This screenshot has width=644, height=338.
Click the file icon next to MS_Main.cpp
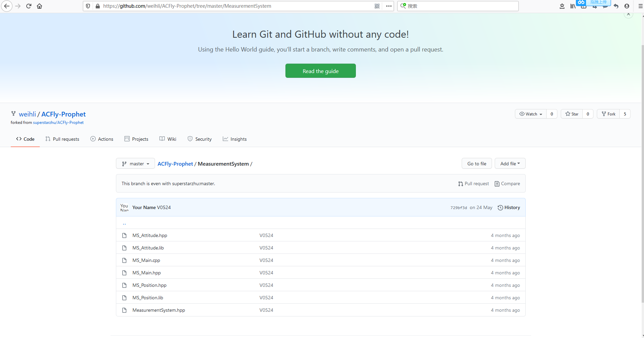[124, 260]
